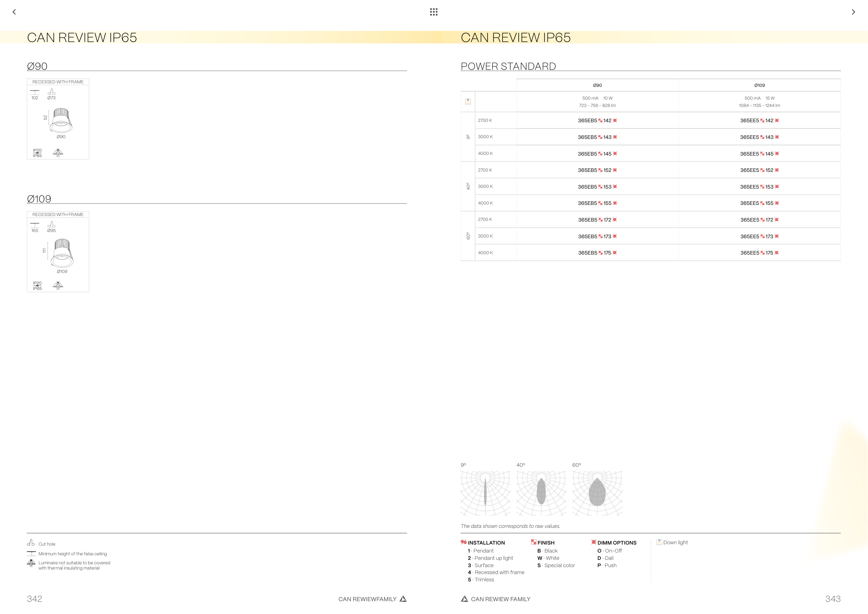Click the down light icon in table header
The height and width of the screenshot is (614, 868).
point(468,101)
